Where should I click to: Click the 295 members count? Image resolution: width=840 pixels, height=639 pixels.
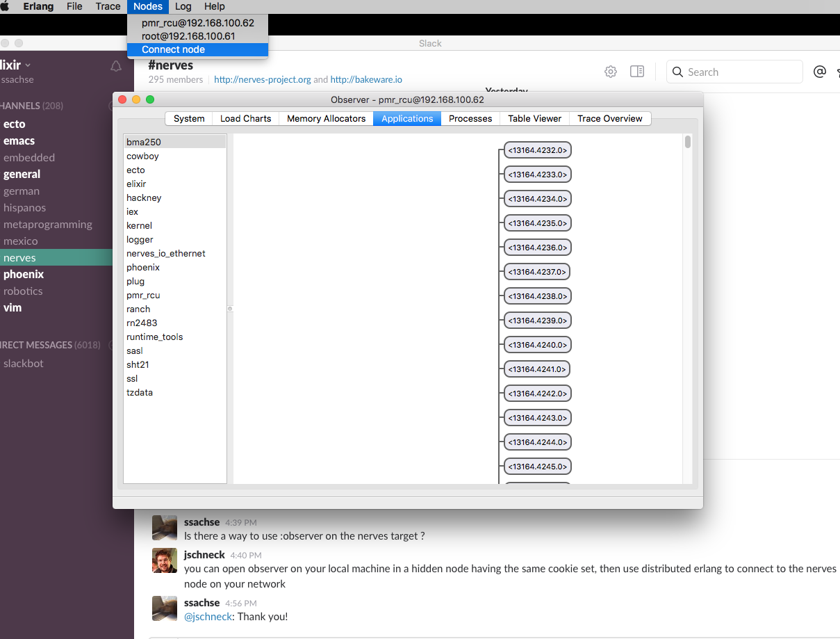coord(176,80)
